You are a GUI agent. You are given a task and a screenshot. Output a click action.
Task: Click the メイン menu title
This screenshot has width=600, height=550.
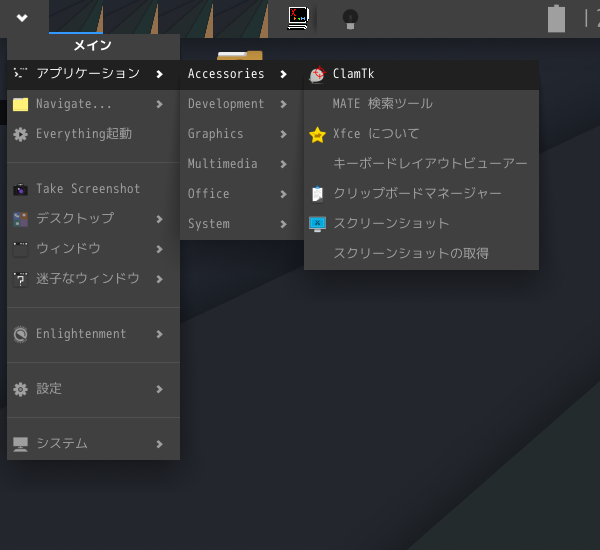pyautogui.click(x=93, y=46)
